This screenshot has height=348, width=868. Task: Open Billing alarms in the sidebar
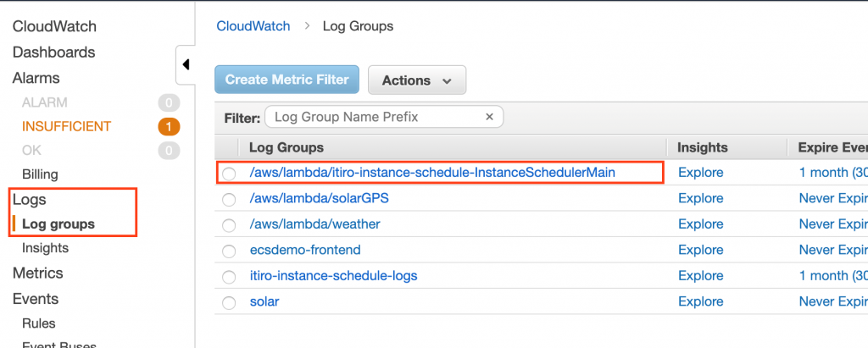pos(40,174)
